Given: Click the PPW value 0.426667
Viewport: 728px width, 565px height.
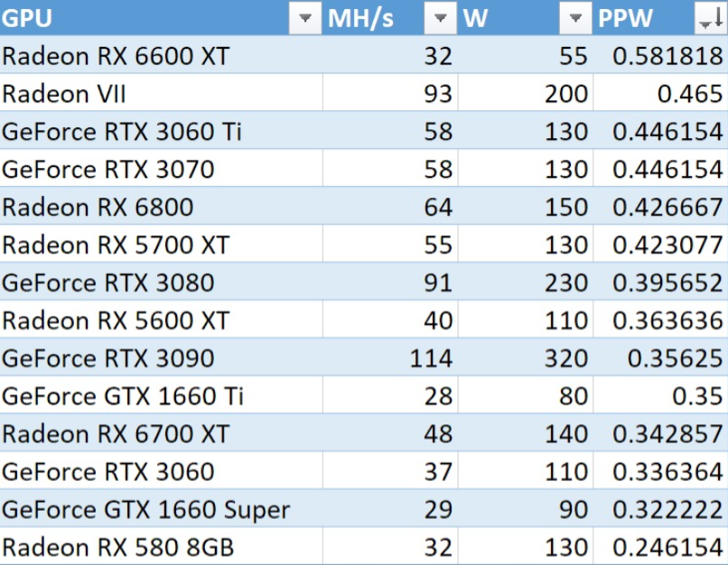Looking at the screenshot, I should tap(667, 207).
